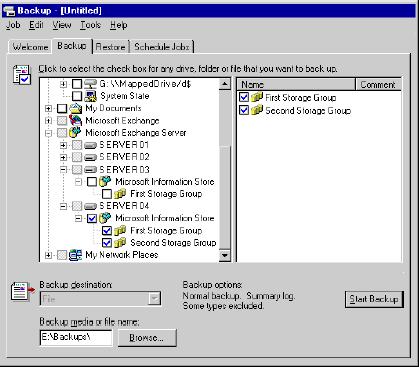Image resolution: width=419 pixels, height=367 pixels.
Task: Check the G: MappedDrive checkbox
Action: coord(77,84)
